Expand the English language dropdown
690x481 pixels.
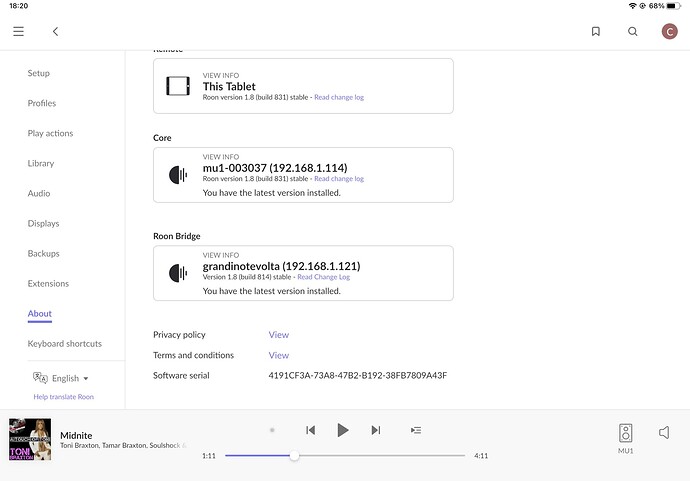click(x=70, y=378)
